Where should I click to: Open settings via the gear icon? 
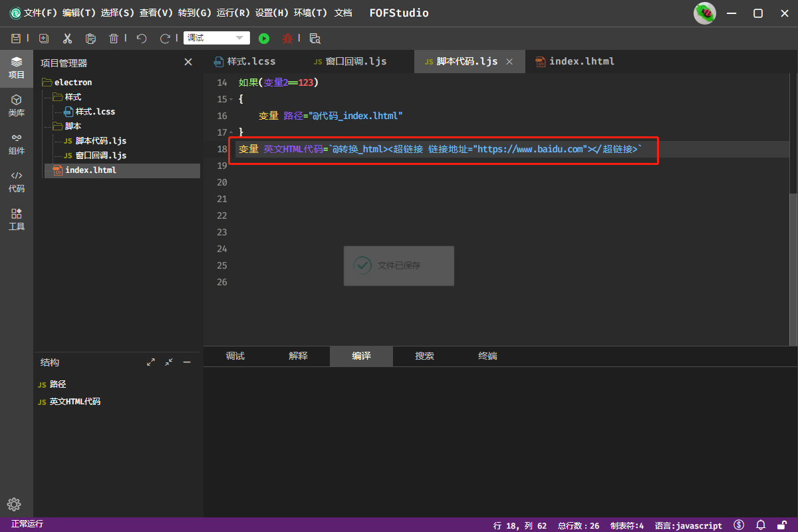click(x=14, y=504)
